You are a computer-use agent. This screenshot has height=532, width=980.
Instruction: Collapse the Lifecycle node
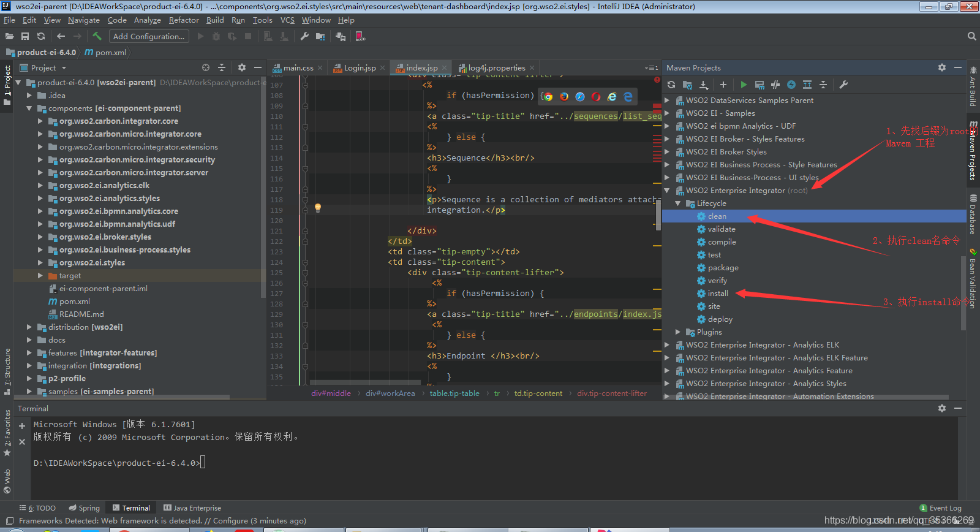[678, 203]
